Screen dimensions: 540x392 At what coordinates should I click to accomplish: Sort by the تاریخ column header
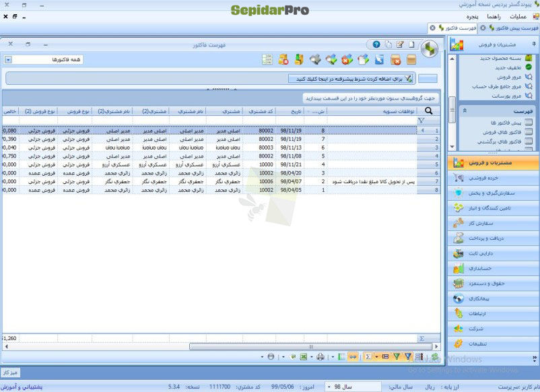pyautogui.click(x=290, y=111)
